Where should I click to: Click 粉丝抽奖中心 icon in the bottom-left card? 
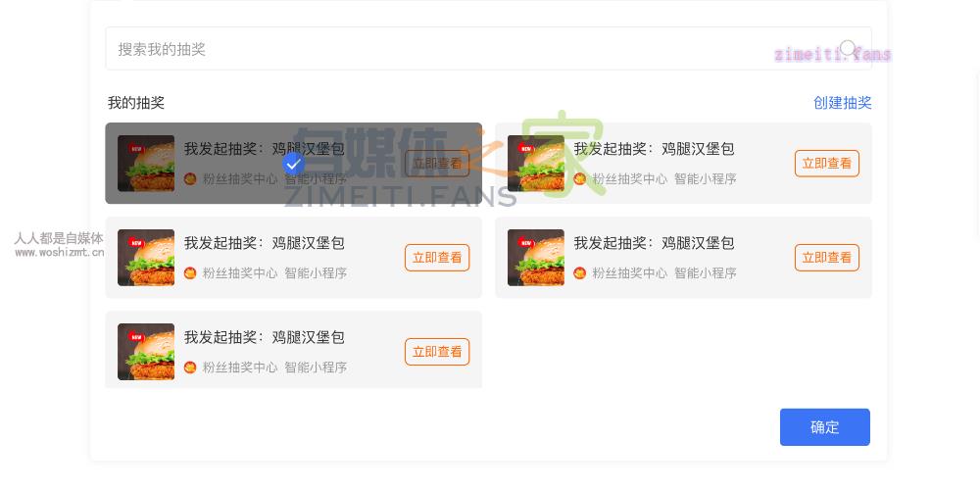[190, 367]
